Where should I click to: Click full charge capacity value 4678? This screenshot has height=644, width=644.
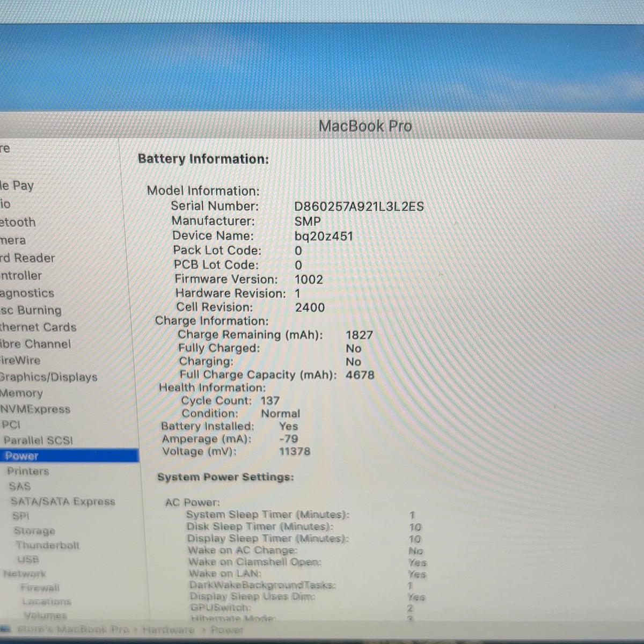pos(360,375)
